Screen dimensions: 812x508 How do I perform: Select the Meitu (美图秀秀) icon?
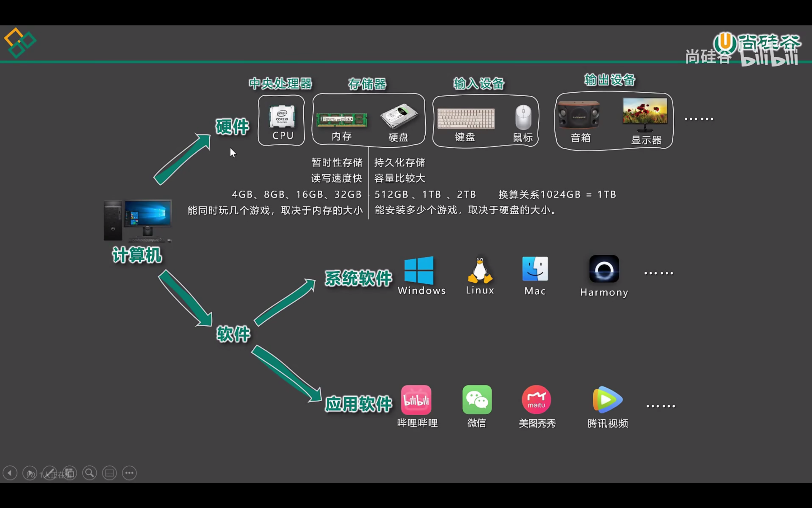(x=536, y=400)
